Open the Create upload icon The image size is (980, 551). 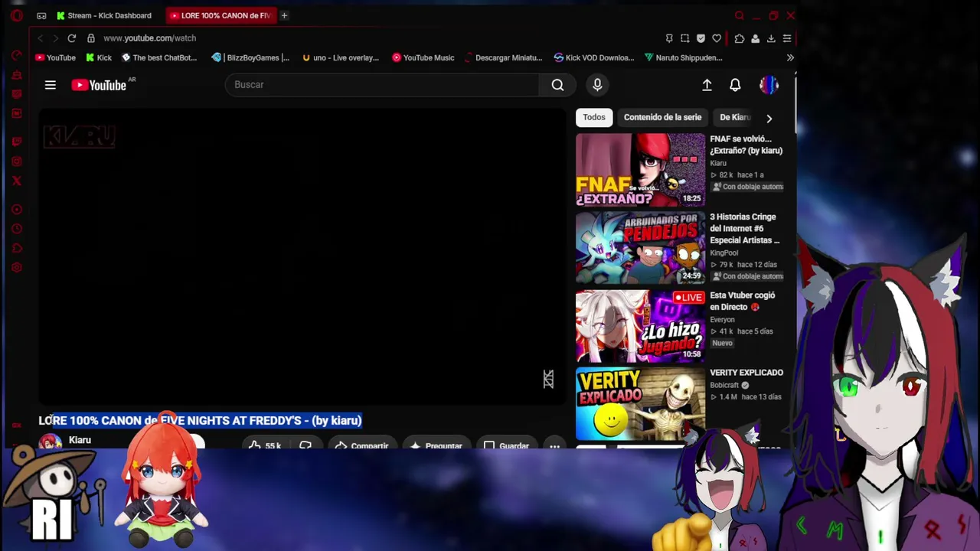(707, 85)
